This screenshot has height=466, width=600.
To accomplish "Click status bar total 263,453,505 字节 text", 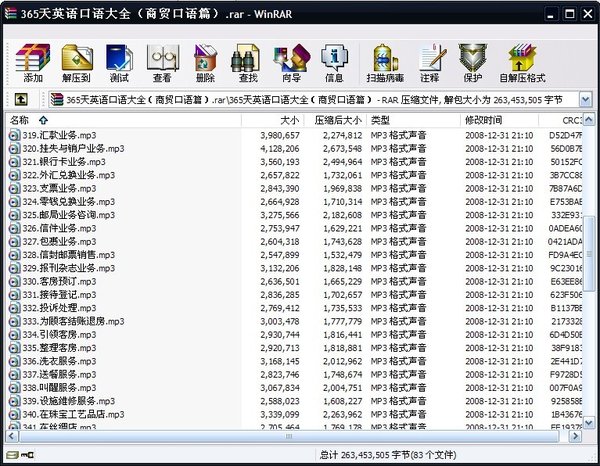I will tap(388, 455).
